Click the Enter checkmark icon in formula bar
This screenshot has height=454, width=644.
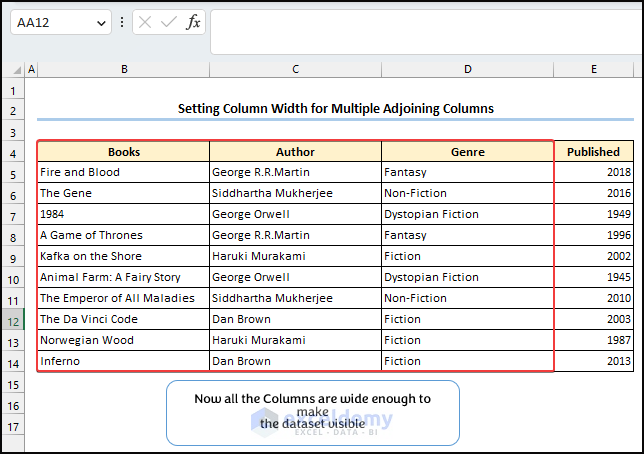(x=169, y=22)
